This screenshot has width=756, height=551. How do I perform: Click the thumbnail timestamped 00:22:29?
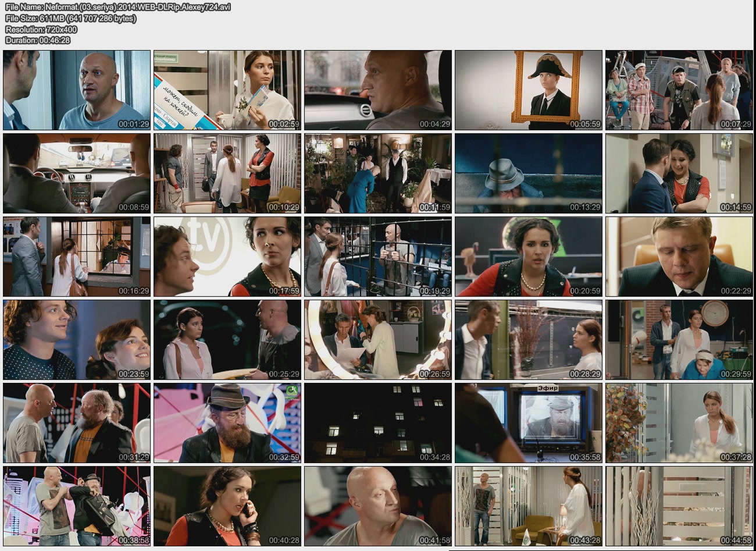tap(679, 257)
